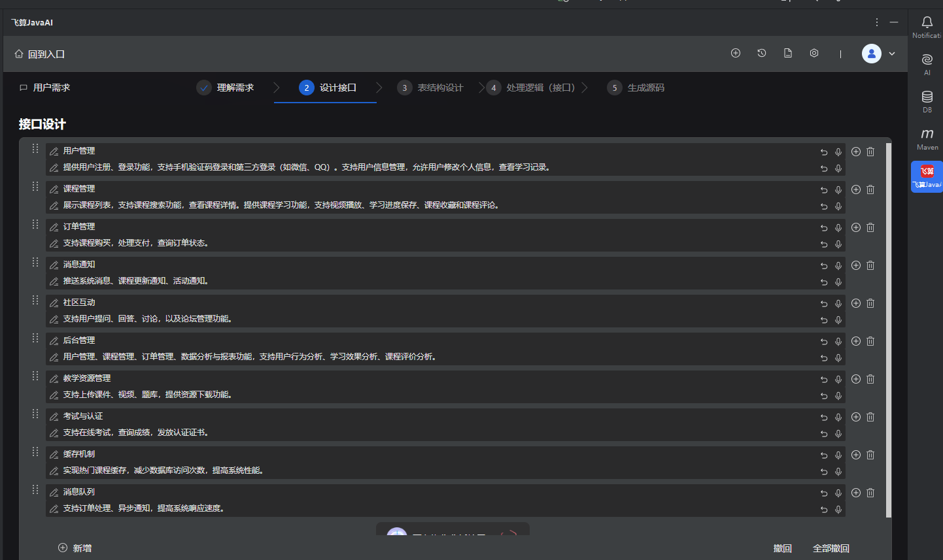The image size is (943, 560).
Task: Remove the 消息队列 row with its trash icon
Action: point(870,493)
